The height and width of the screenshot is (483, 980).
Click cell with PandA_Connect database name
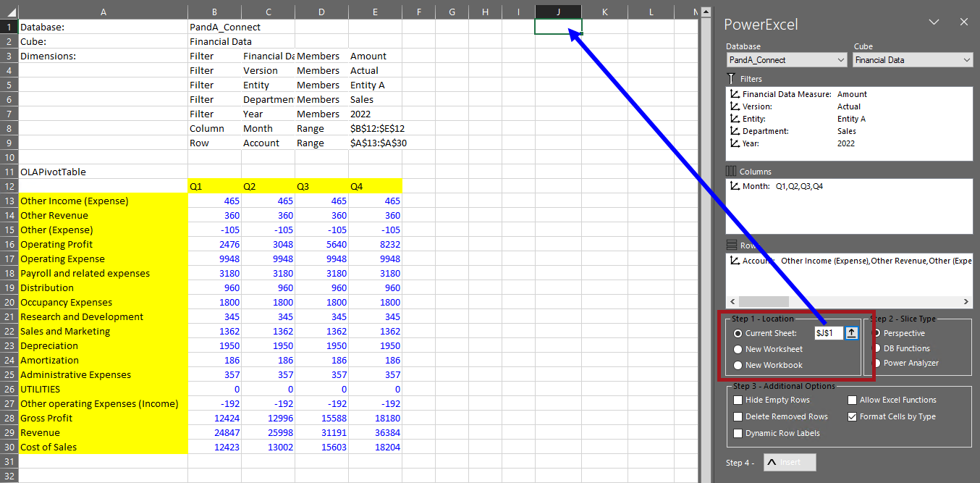click(214, 27)
